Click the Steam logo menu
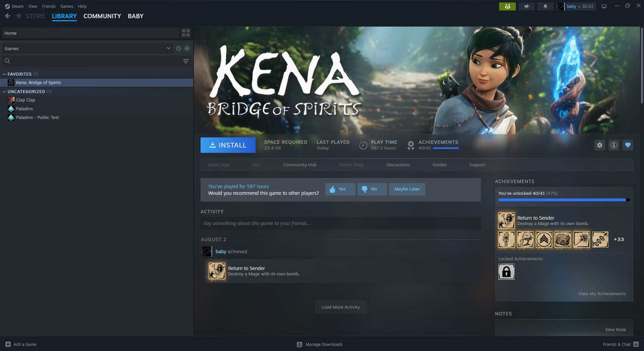The height and width of the screenshot is (351, 644). [x=14, y=6]
